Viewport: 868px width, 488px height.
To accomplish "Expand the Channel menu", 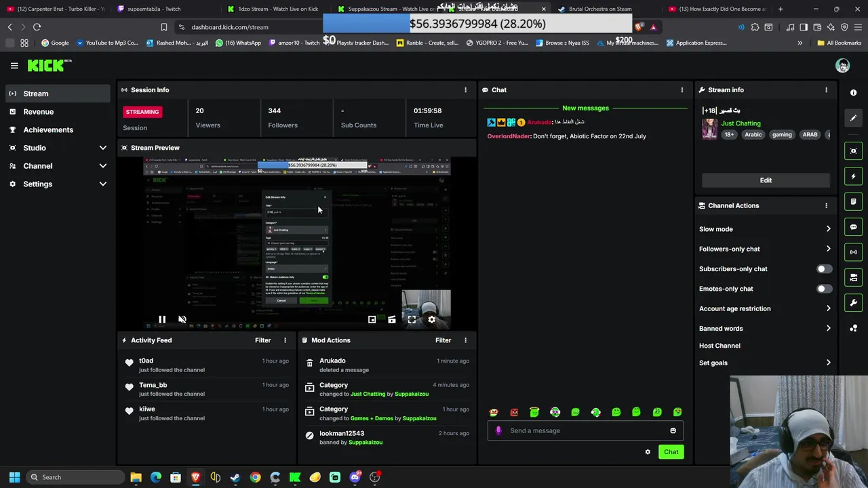I will click(58, 166).
